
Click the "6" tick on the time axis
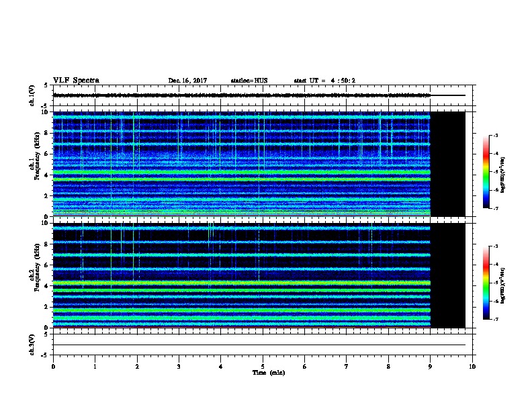point(304,367)
